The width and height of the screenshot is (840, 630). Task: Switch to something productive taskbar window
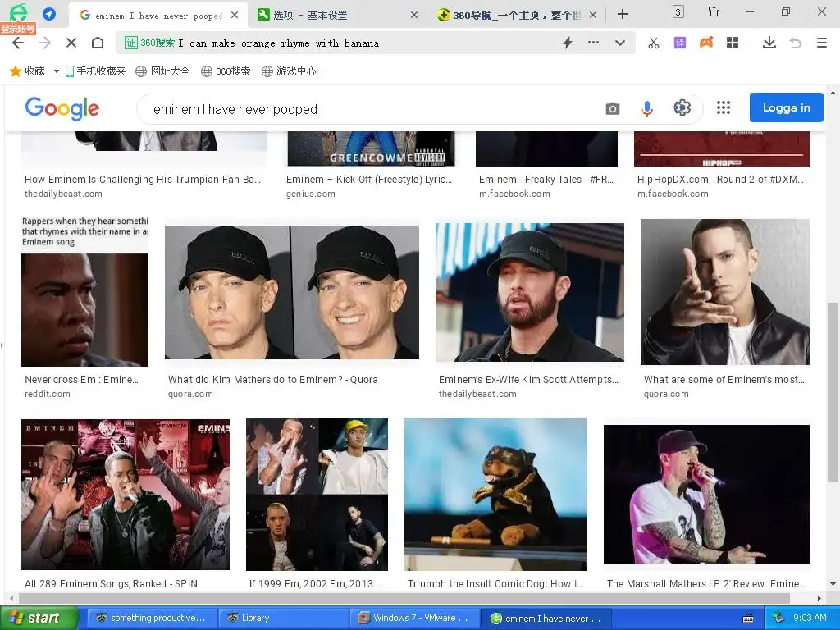click(152, 618)
